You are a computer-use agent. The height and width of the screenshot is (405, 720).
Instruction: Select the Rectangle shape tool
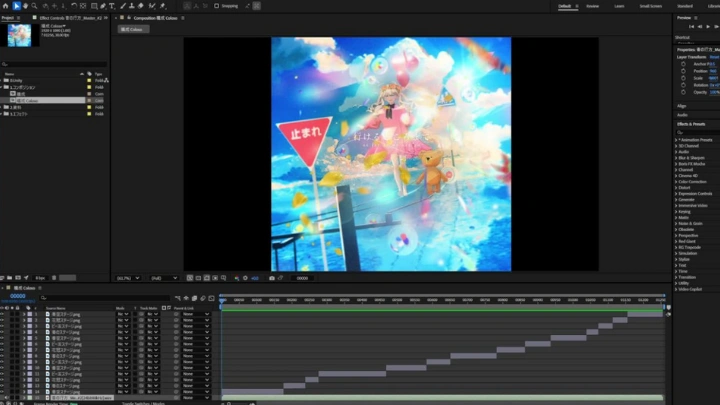[x=94, y=6]
